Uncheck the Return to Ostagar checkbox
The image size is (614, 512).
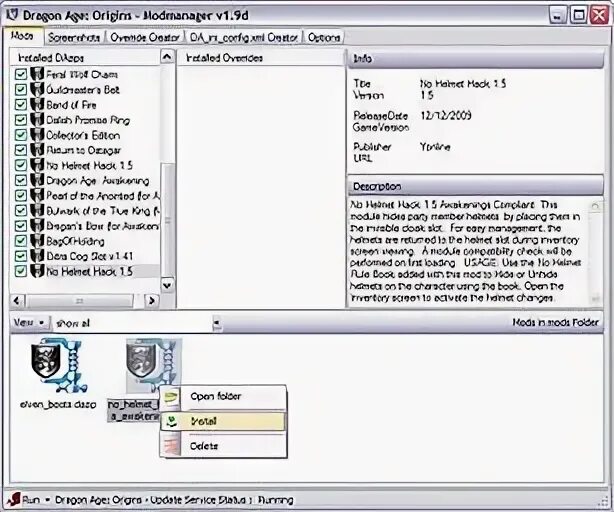20,150
